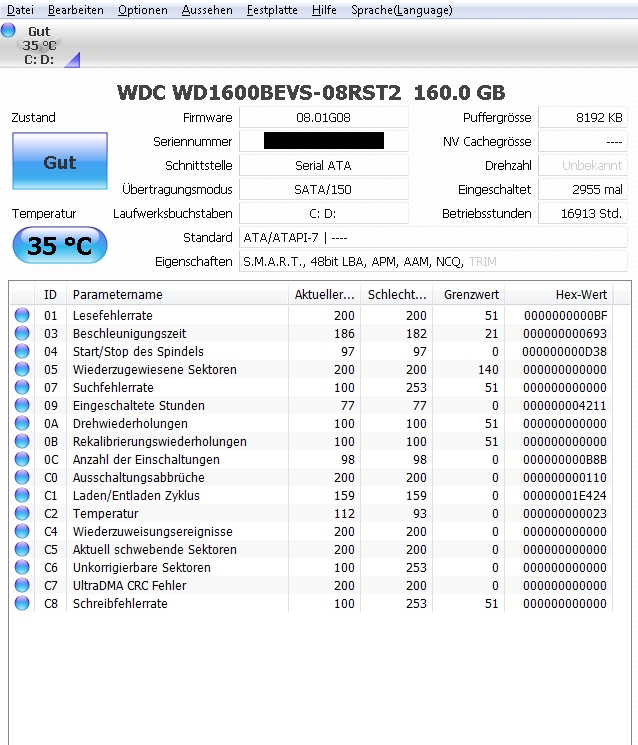
Task: Click the large blue Gut status button
Action: (60, 161)
